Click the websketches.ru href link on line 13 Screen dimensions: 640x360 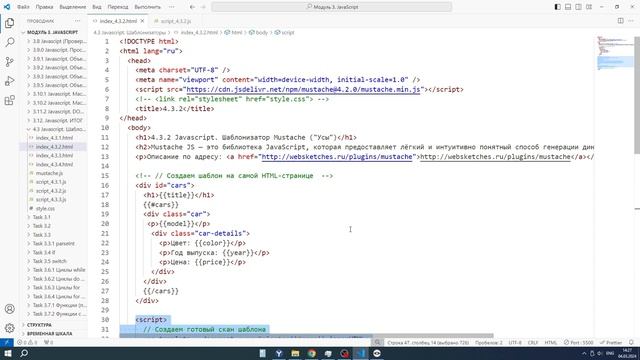tap(337, 157)
